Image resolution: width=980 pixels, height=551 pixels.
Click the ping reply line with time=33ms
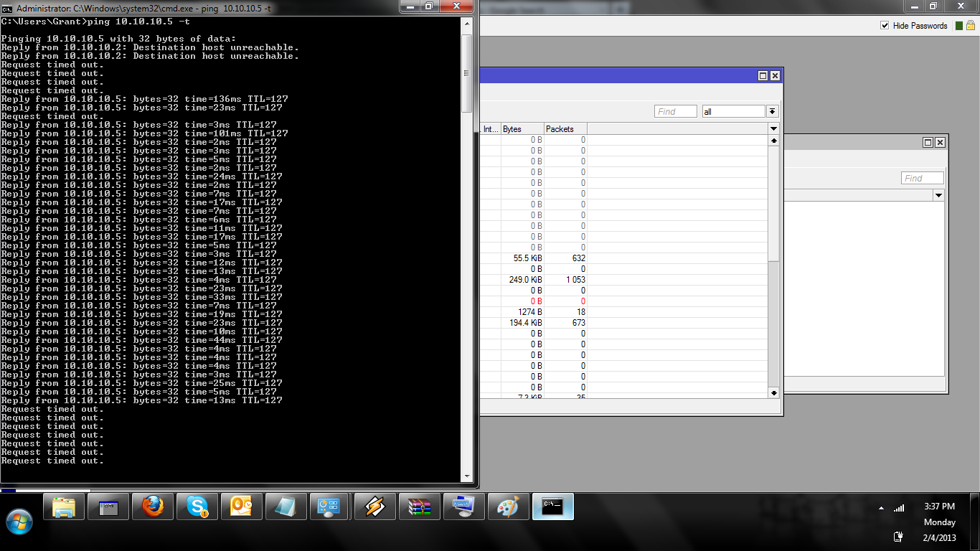[141, 297]
